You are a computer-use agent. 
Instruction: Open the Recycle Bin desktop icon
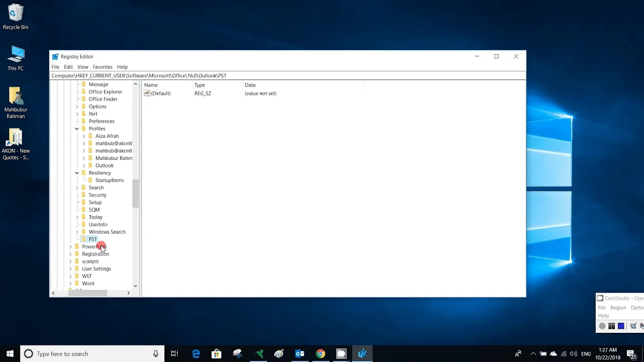[16, 17]
